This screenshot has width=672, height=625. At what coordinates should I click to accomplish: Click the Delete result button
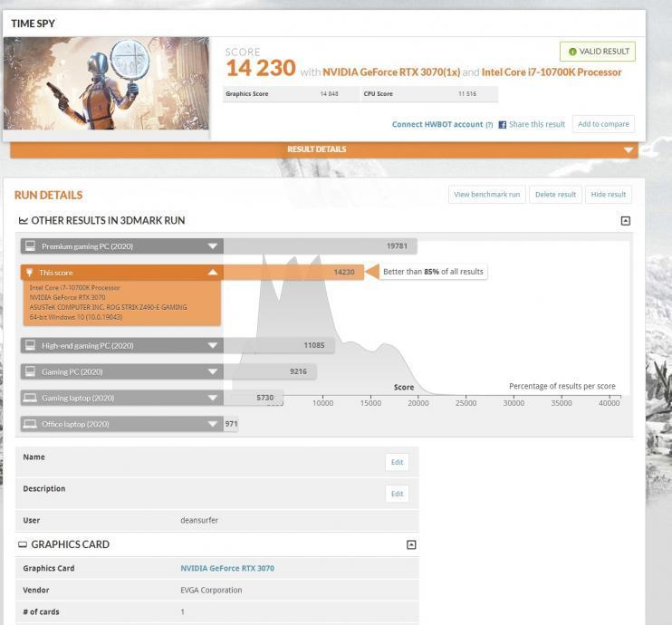555,195
